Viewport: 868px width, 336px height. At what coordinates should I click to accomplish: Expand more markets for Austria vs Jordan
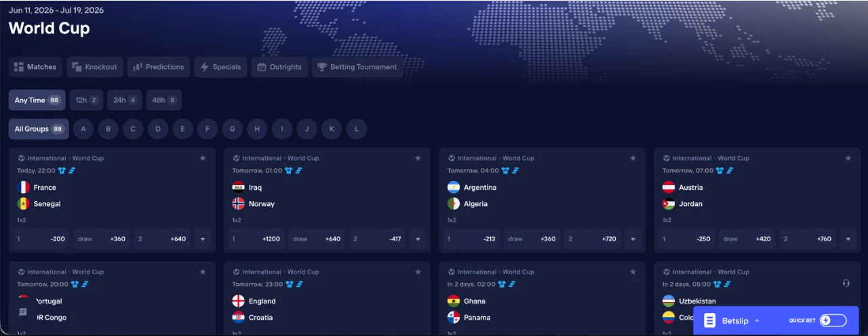pyautogui.click(x=848, y=239)
